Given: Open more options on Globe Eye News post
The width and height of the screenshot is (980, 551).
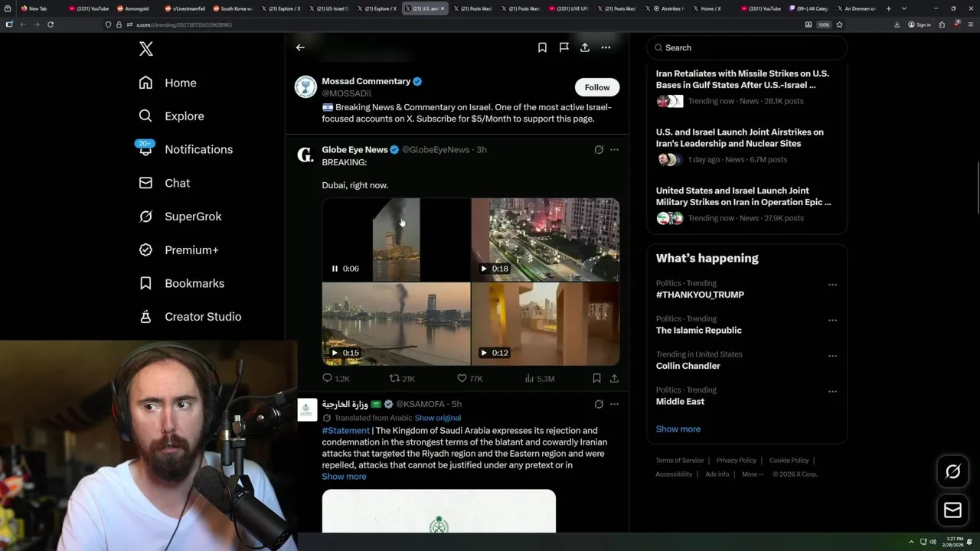Looking at the screenshot, I should [614, 150].
